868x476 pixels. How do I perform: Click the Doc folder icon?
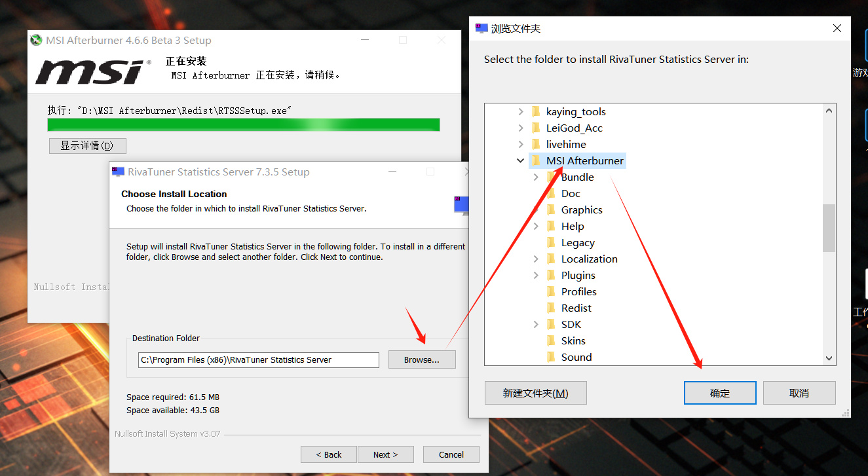[x=551, y=193]
